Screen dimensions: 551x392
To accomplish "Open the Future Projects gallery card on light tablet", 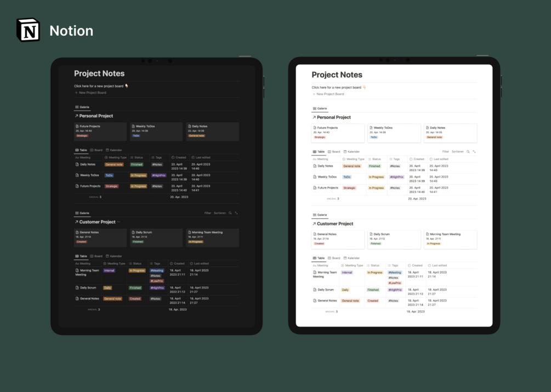I will pos(338,133).
